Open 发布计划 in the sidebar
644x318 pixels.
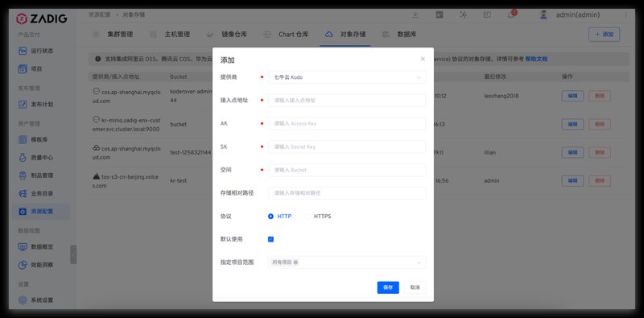coord(36,105)
